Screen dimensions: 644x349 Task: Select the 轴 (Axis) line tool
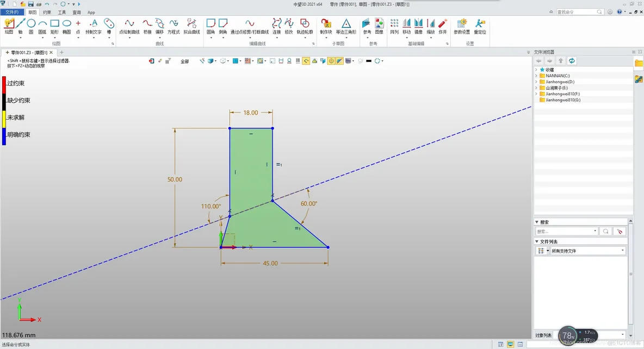tap(20, 26)
